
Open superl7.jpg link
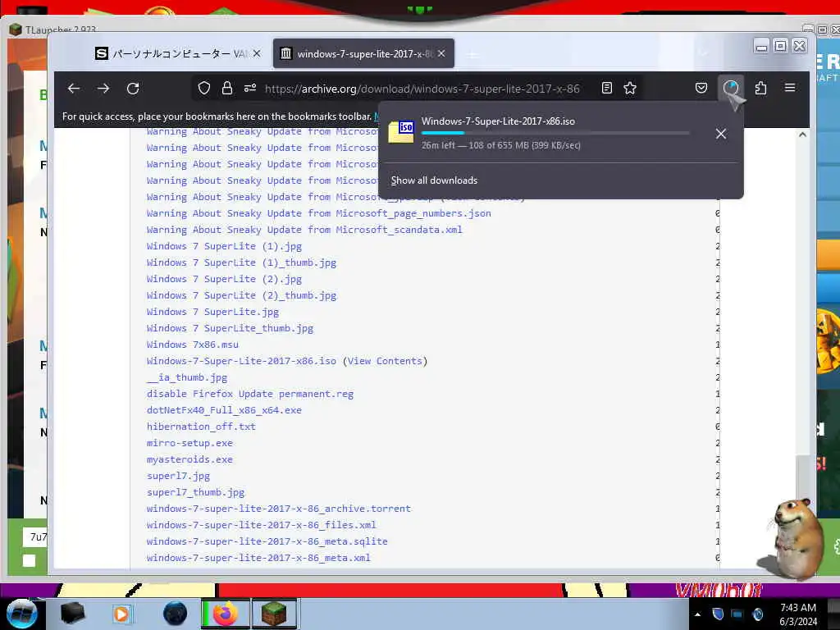click(178, 476)
